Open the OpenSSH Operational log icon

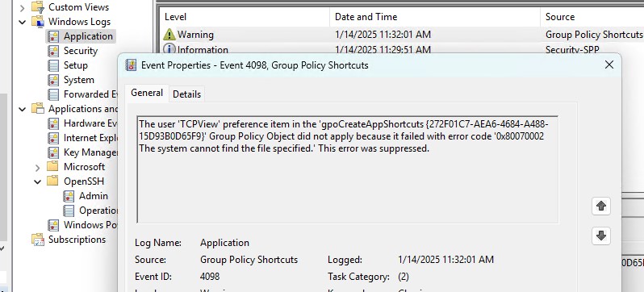tap(69, 211)
